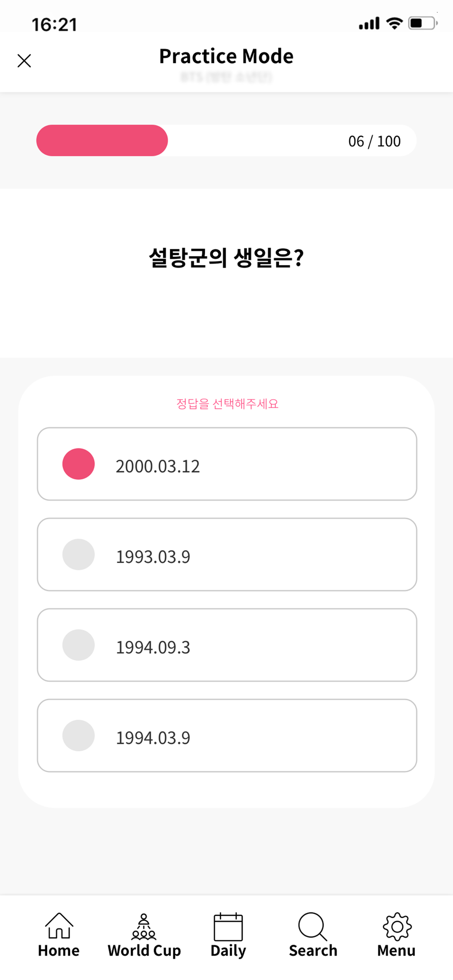Open the Daily calendar icon
Screen dimensions: 453x980
click(228, 926)
